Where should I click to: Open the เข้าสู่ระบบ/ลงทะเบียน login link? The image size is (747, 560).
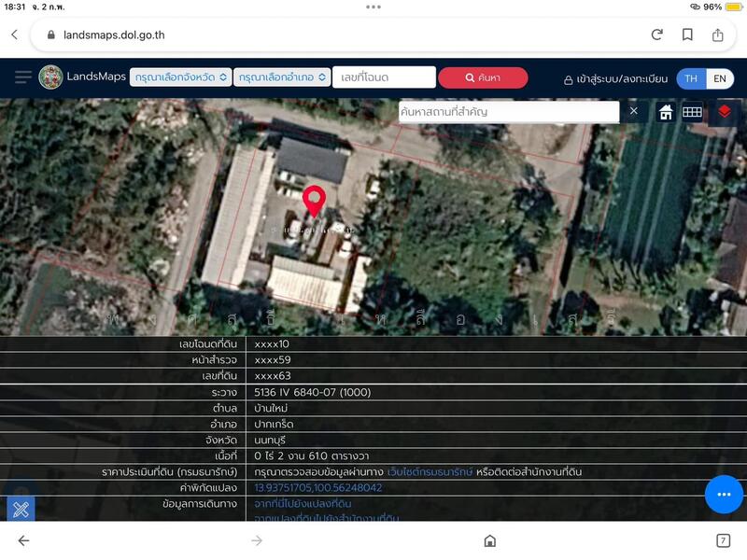click(615, 79)
